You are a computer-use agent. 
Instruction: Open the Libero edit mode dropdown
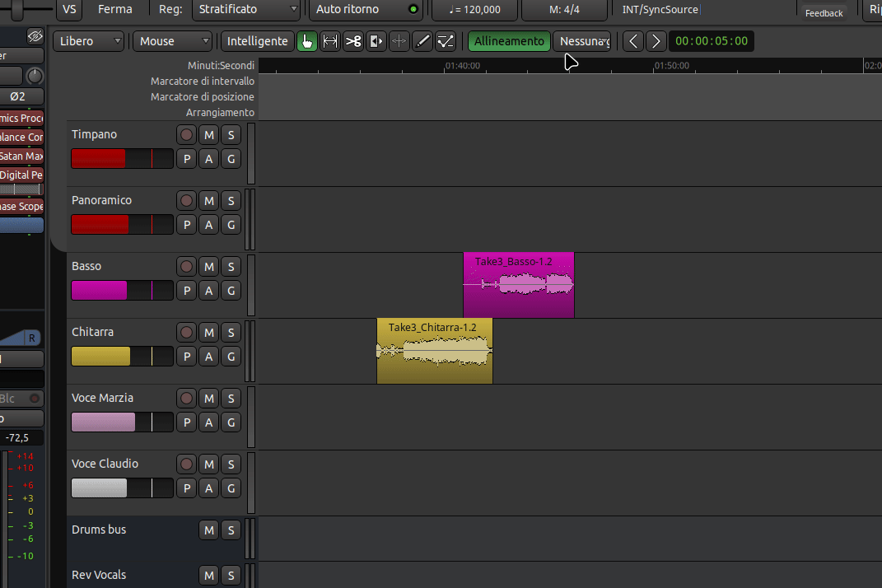click(90, 41)
